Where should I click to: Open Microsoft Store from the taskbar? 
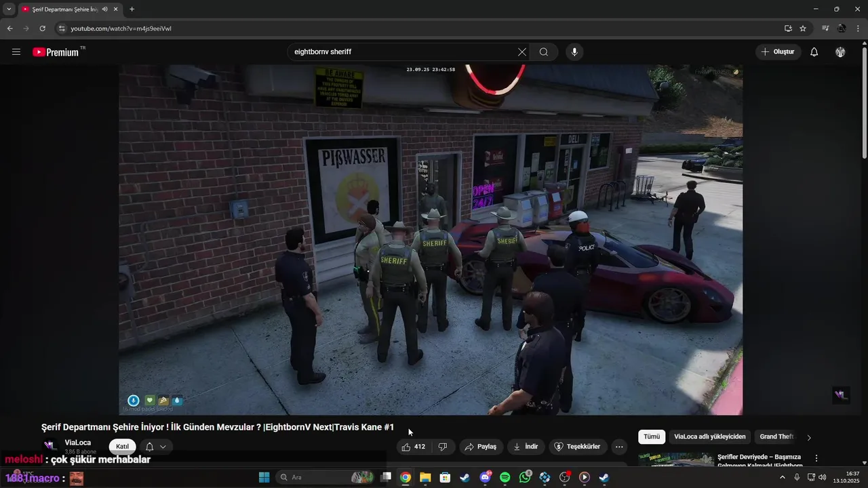(x=445, y=477)
